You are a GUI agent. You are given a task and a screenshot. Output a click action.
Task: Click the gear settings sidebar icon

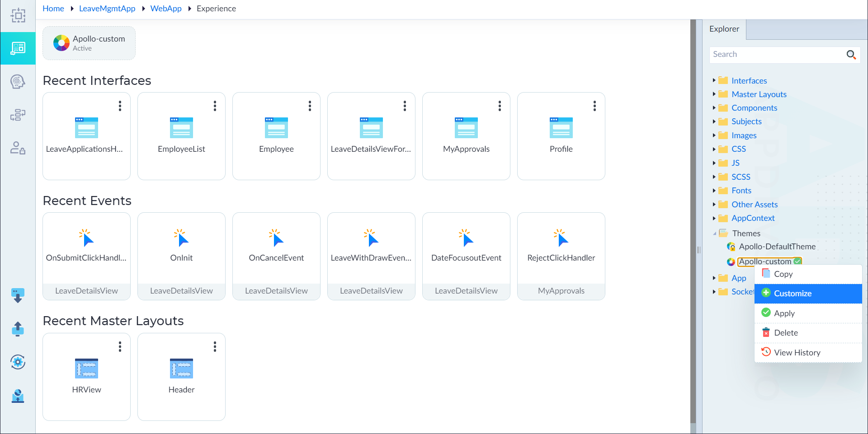coord(18,362)
